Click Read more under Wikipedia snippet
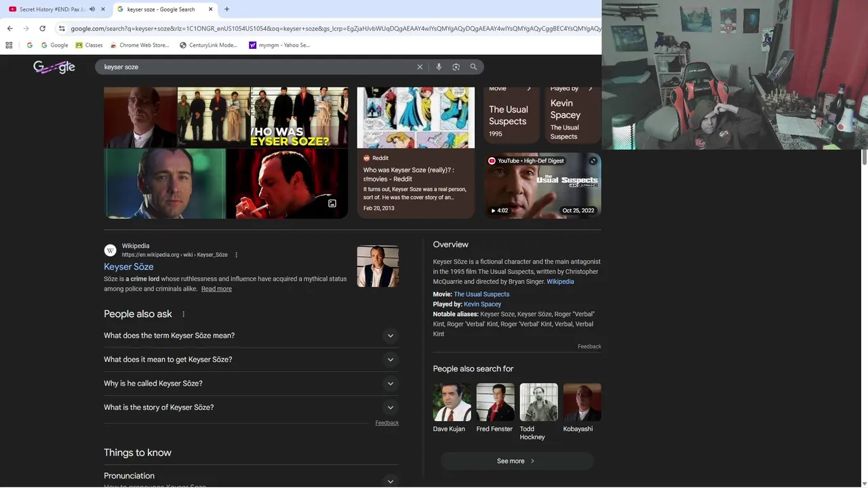 click(x=216, y=289)
